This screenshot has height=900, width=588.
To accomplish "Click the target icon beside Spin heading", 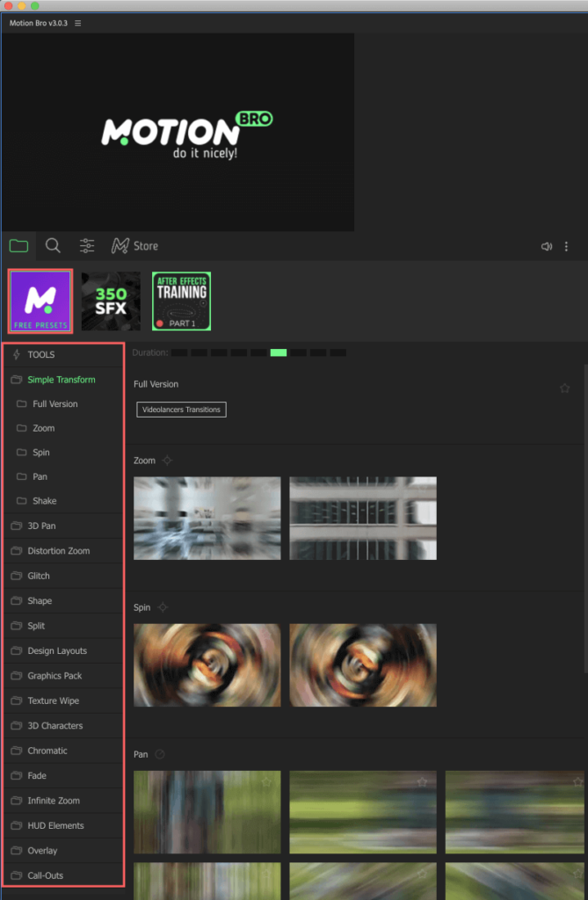I will pos(163,607).
